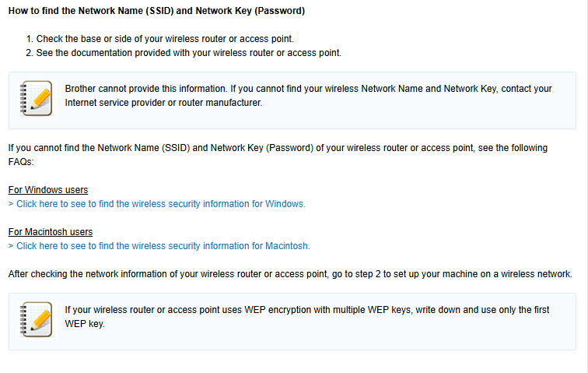Click the notepad icon beside Brother note
The image size is (588, 373).
[37, 98]
